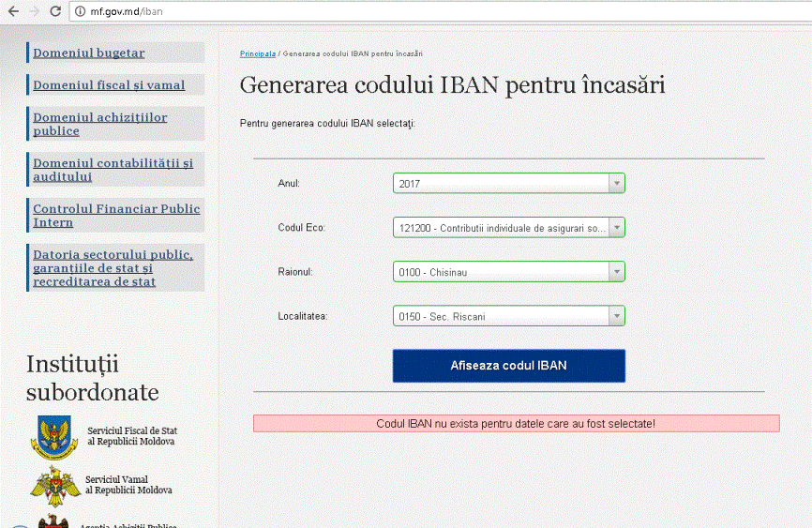812x528 pixels.
Task: Reload the page with refresh icon
Action: 55,11
